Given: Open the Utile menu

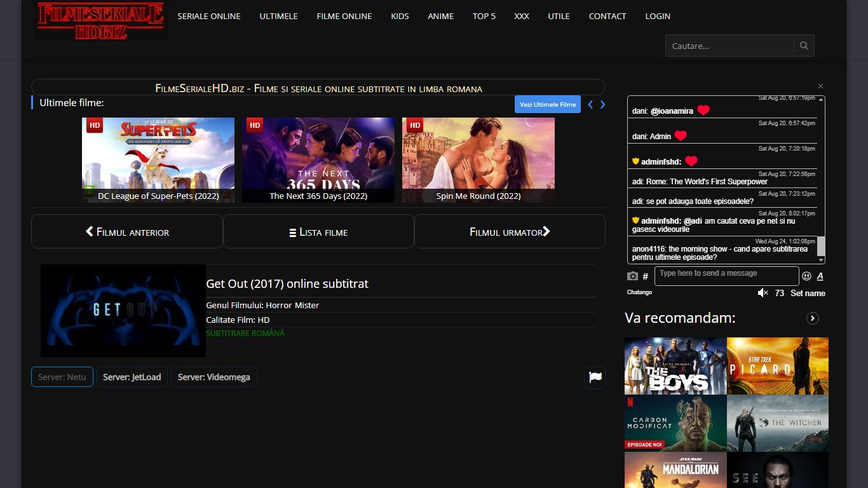Looking at the screenshot, I should point(559,16).
